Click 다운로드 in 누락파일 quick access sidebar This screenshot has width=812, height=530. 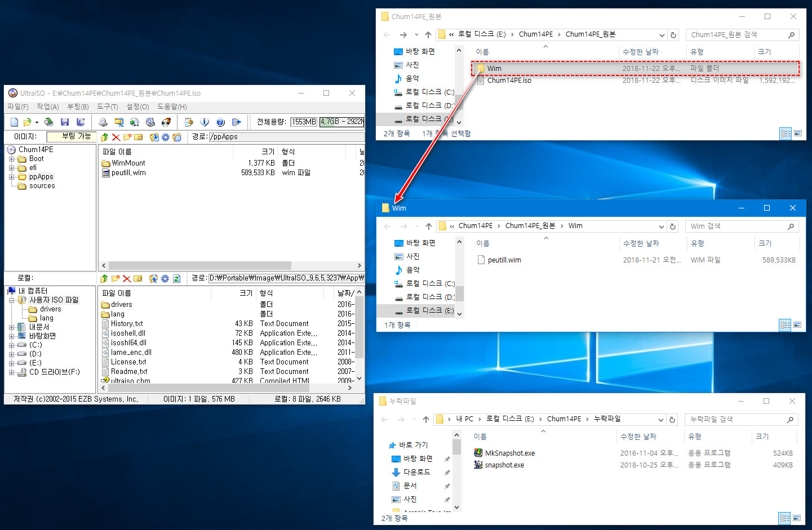point(417,473)
